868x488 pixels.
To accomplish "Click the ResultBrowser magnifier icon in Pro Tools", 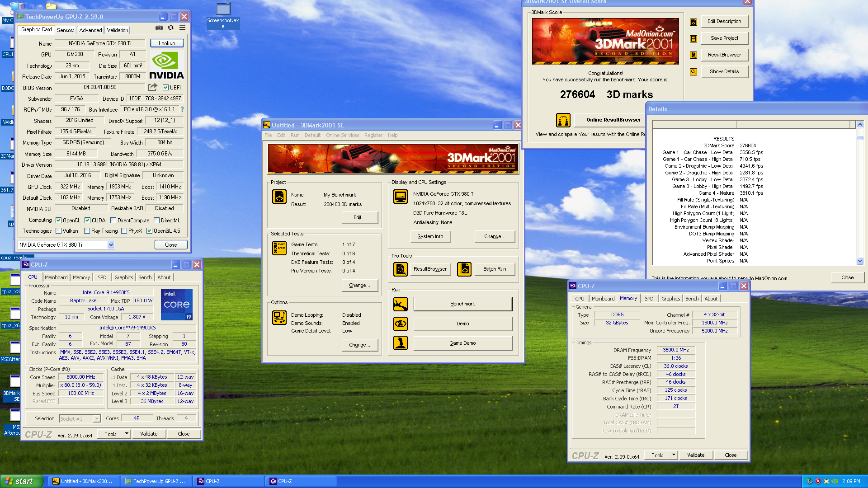I will (x=400, y=269).
